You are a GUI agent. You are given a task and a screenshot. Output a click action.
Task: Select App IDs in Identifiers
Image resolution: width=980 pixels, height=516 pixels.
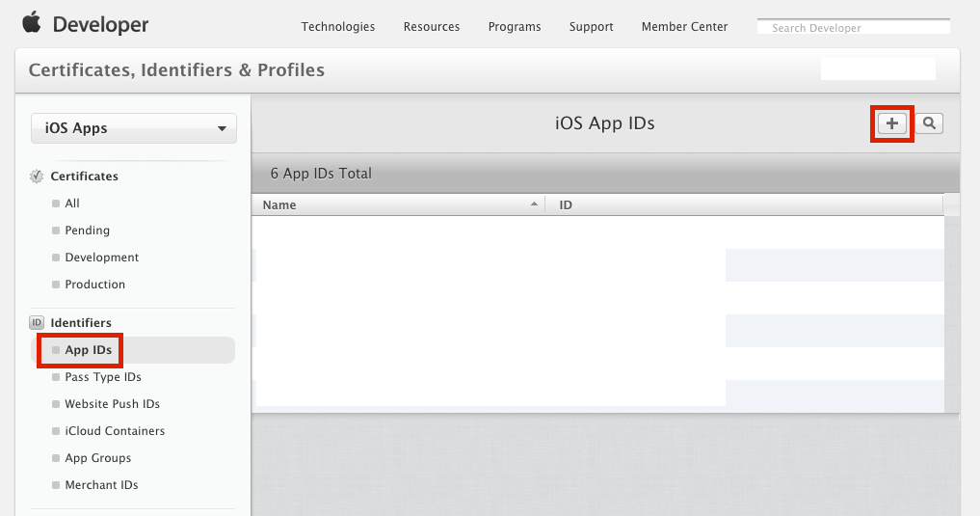tap(133, 350)
